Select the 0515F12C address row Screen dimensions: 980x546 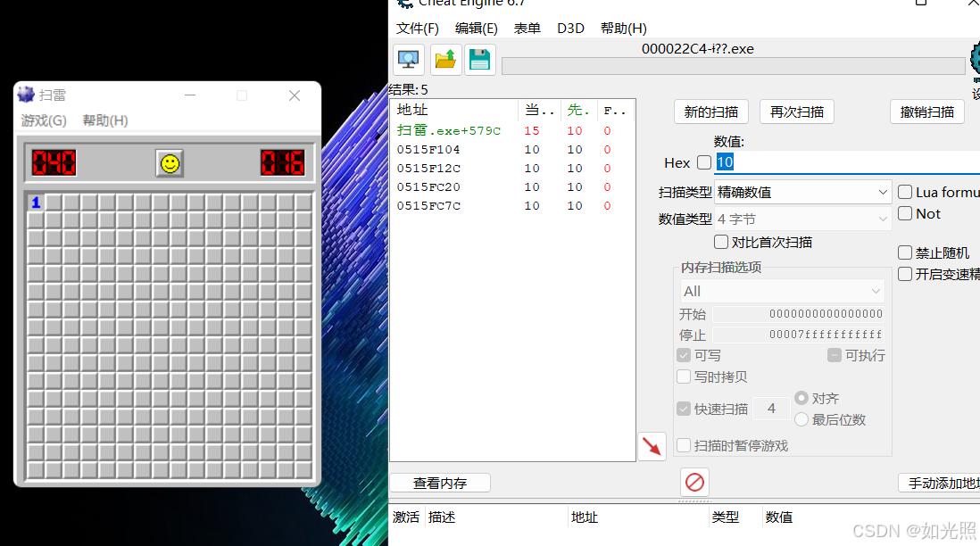[x=512, y=168]
